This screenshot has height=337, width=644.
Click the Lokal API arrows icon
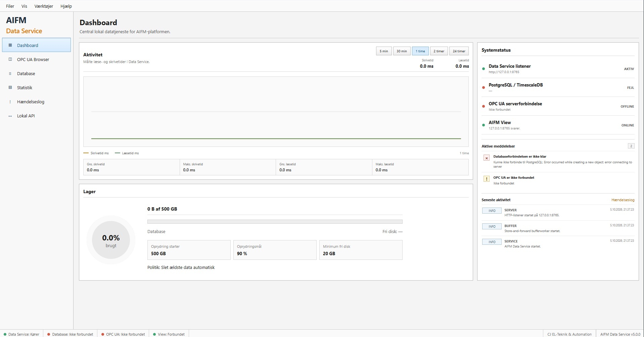pos(10,116)
